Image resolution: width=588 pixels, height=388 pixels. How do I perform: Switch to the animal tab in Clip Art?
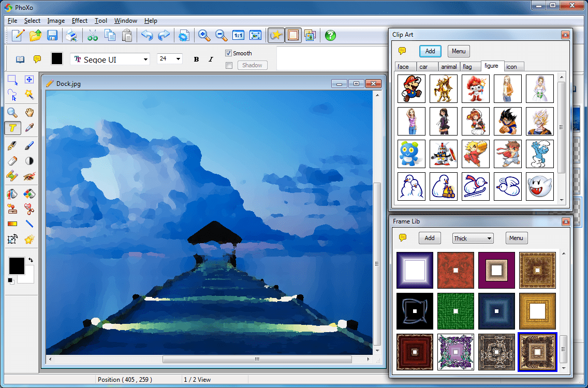click(449, 66)
